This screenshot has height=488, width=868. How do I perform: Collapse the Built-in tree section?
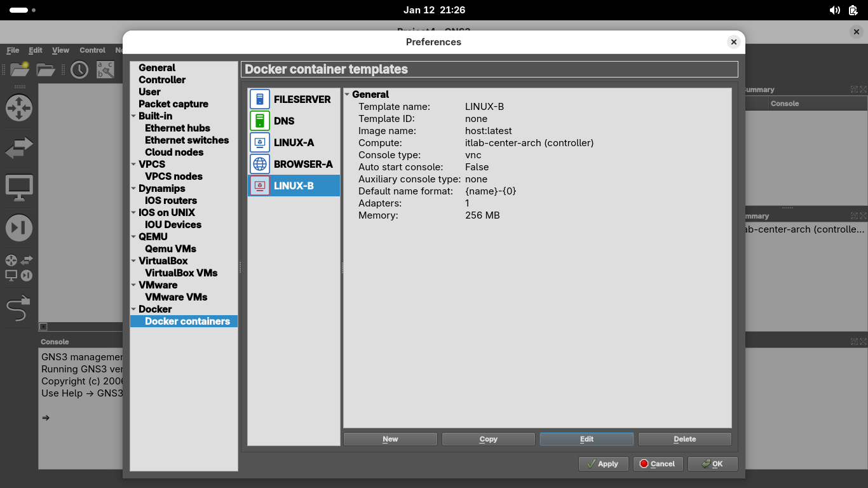point(133,116)
